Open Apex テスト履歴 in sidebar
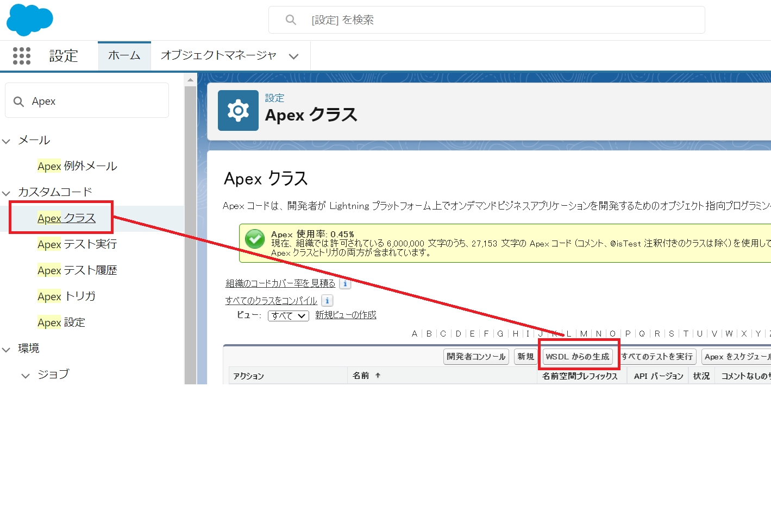This screenshot has height=532, width=771. 77,270
